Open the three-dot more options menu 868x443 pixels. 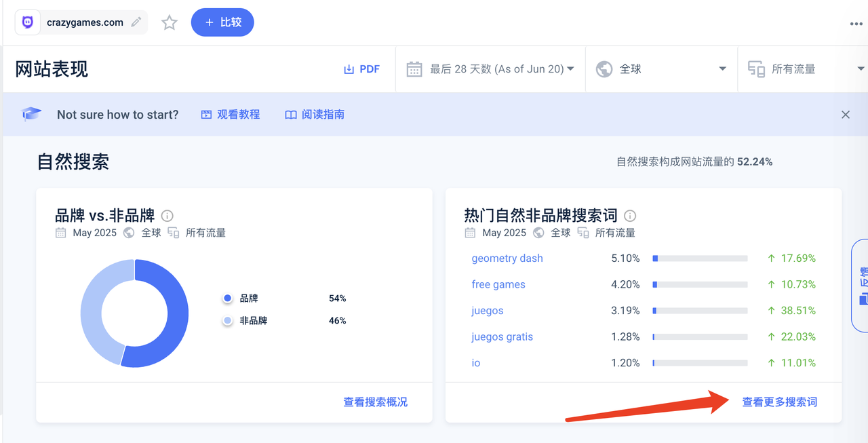pyautogui.click(x=856, y=24)
